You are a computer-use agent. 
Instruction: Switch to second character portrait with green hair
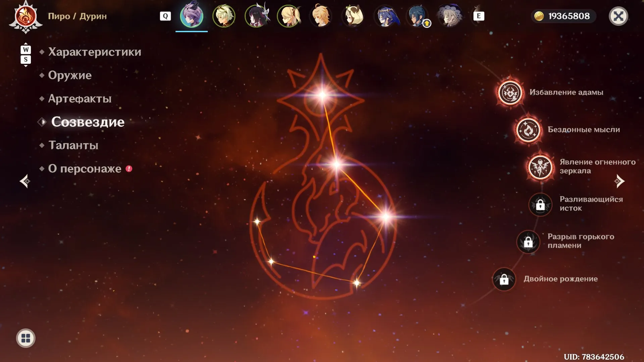(224, 16)
